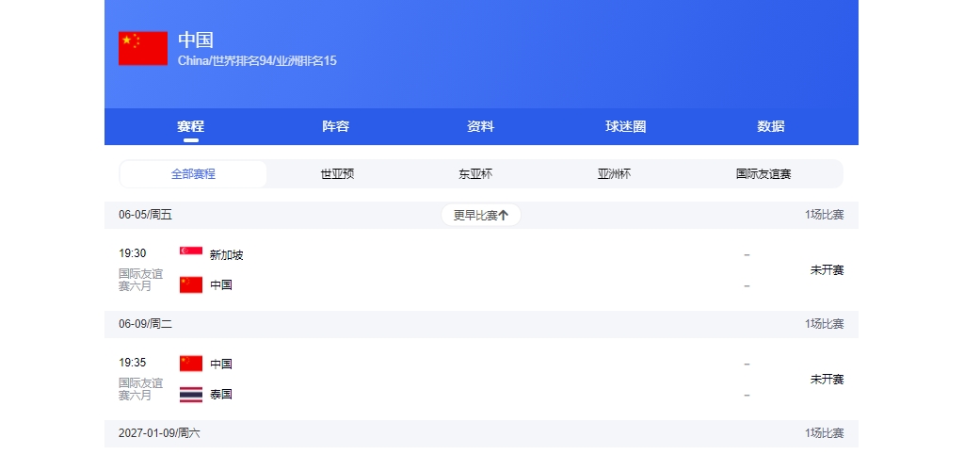Click team name 新加坡
This screenshot has width=980, height=454.
tap(226, 255)
